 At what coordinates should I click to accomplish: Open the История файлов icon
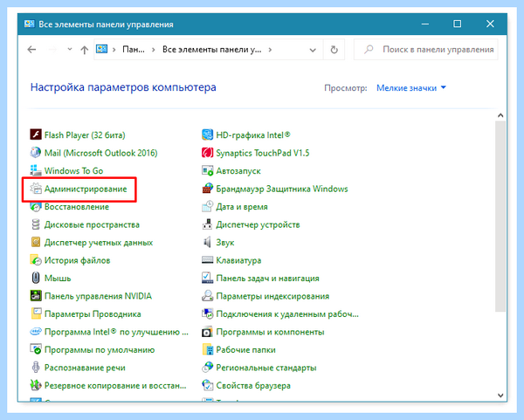pyautogui.click(x=36, y=260)
